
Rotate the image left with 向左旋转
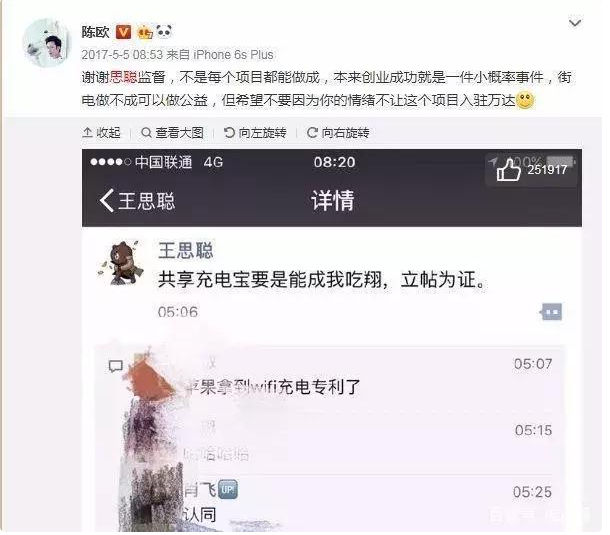point(255,133)
